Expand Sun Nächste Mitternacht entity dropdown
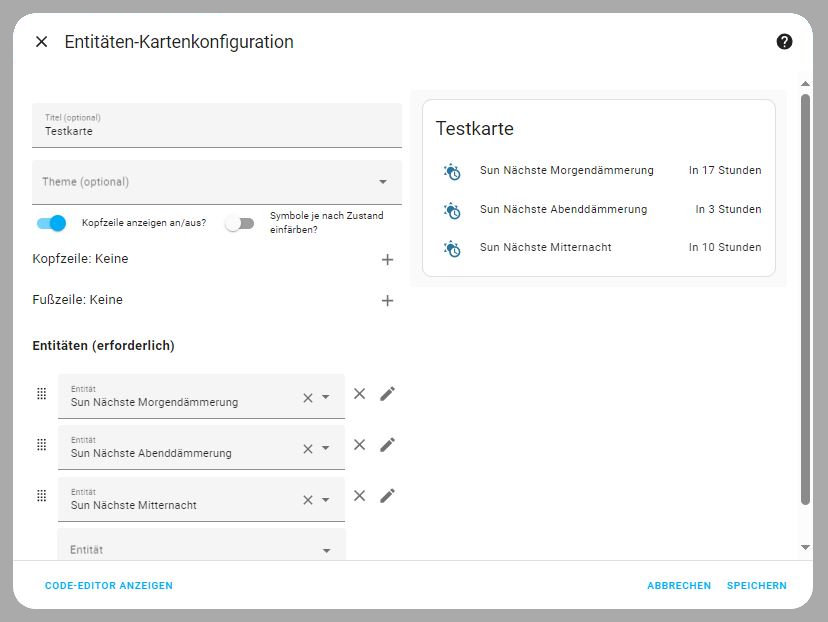Viewport: 828px width, 622px height. click(326, 500)
